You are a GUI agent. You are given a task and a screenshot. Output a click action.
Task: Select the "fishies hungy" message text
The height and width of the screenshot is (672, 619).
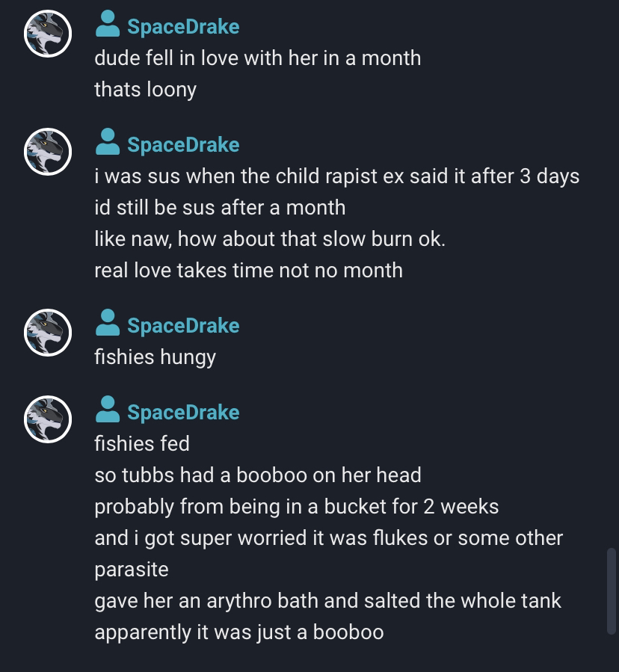[155, 357]
